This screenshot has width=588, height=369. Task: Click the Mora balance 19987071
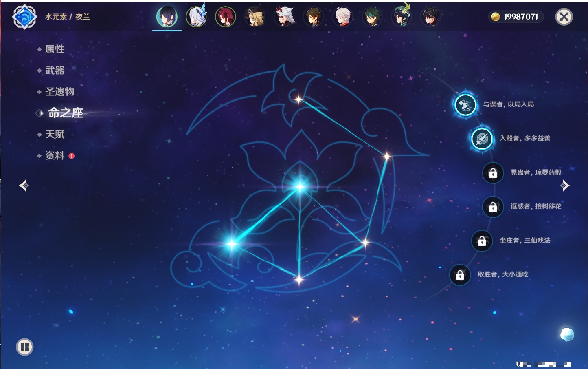pos(521,17)
